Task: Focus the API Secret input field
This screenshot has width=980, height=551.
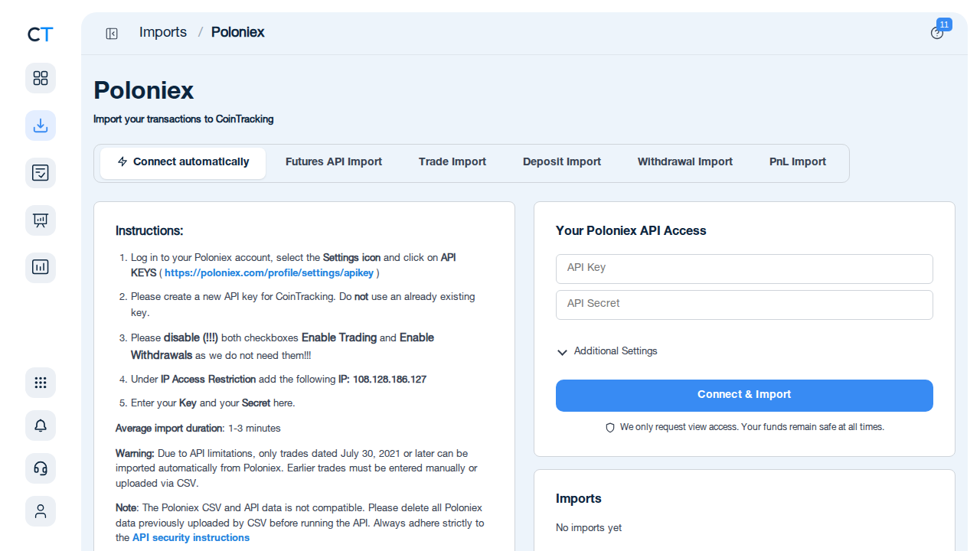Action: click(744, 305)
